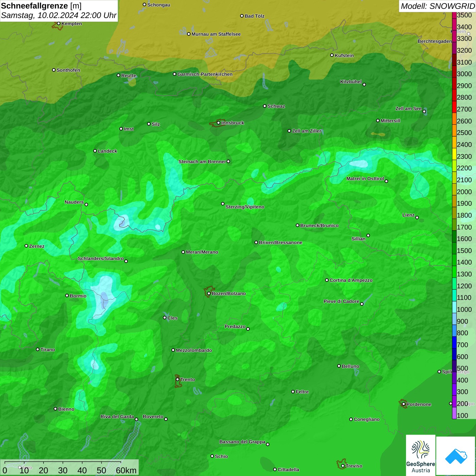Click the 60km scale bar label
The image size is (476, 476).
coord(126,470)
